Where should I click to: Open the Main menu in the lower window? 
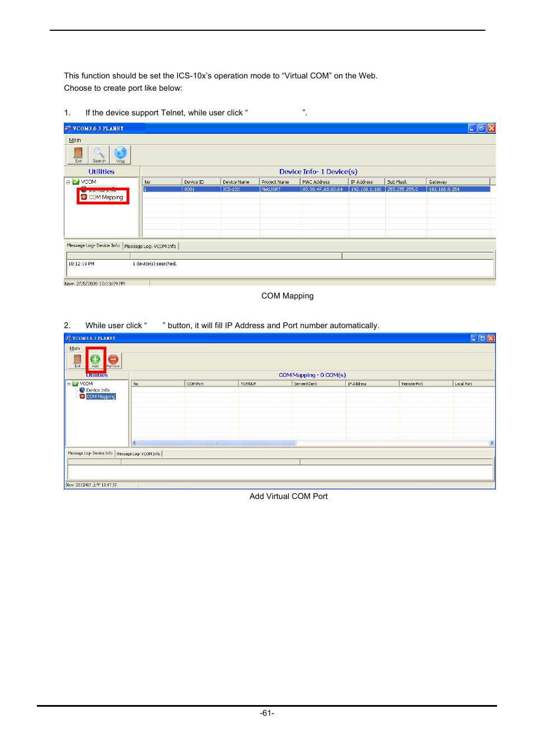(x=74, y=348)
